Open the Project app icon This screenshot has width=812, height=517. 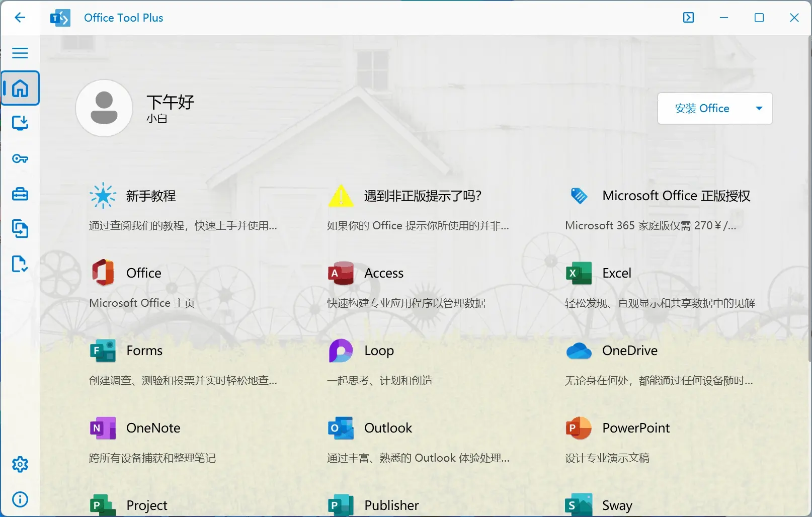coord(103,505)
